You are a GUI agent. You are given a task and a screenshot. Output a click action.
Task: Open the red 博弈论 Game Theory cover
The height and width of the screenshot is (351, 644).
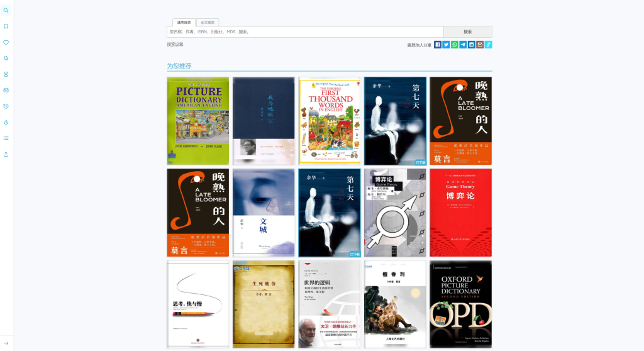tap(461, 213)
